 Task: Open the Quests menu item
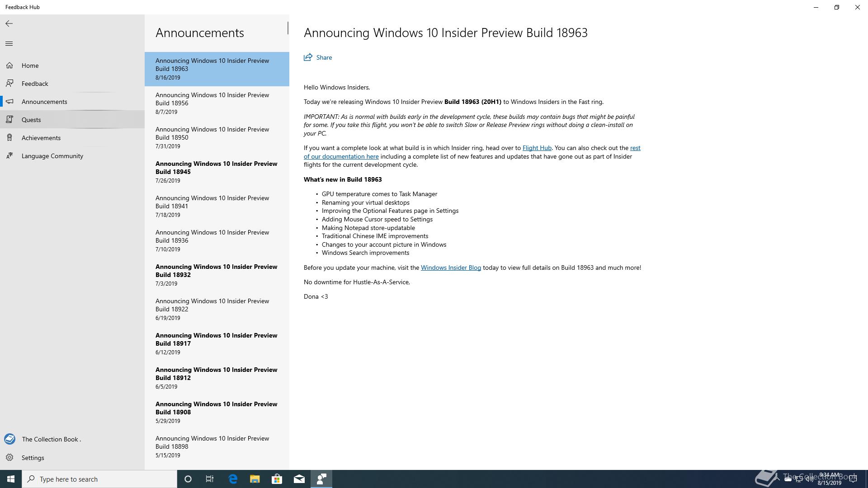coord(72,120)
